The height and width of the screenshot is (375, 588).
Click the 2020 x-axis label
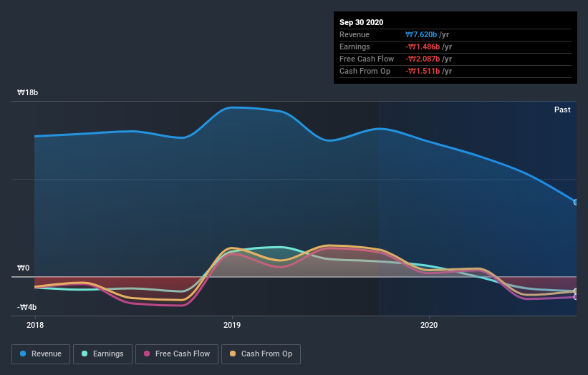point(429,325)
